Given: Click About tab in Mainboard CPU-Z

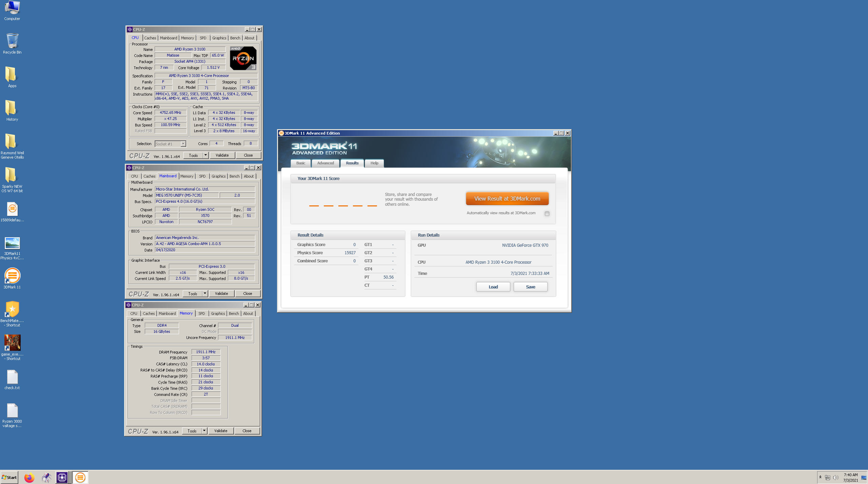Looking at the screenshot, I should click(249, 176).
